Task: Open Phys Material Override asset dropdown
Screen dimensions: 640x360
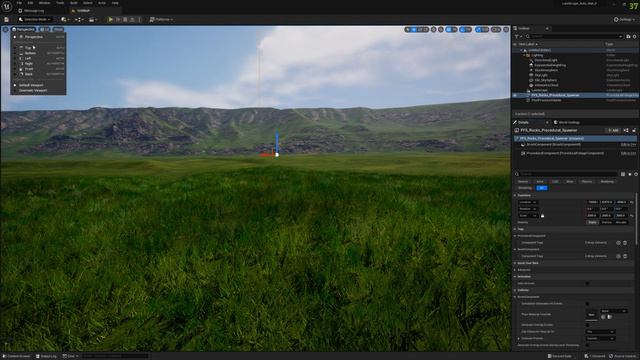Action: pyautogui.click(x=613, y=311)
